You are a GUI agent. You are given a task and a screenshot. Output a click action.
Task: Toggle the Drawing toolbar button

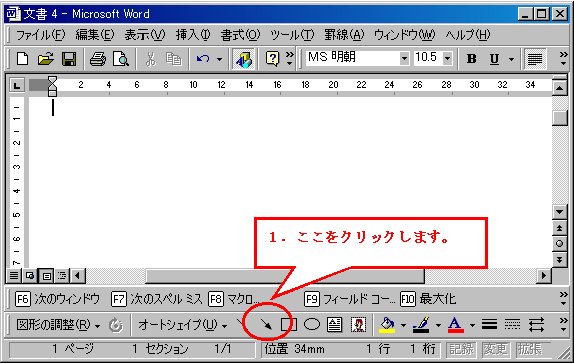coord(243,59)
